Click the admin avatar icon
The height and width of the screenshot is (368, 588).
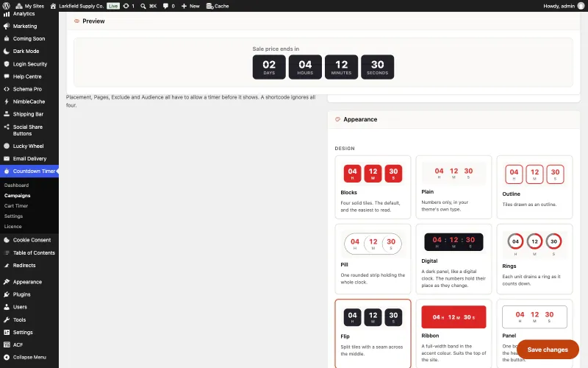[x=581, y=6]
